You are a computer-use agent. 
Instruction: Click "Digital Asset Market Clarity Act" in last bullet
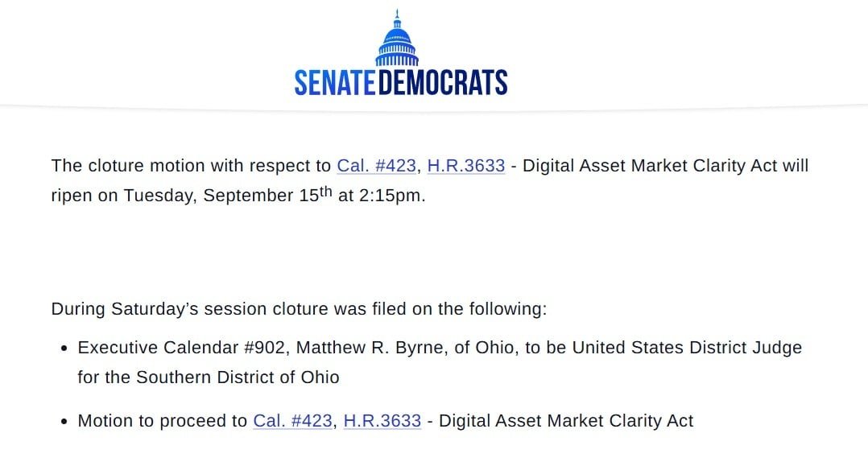pyautogui.click(x=566, y=421)
